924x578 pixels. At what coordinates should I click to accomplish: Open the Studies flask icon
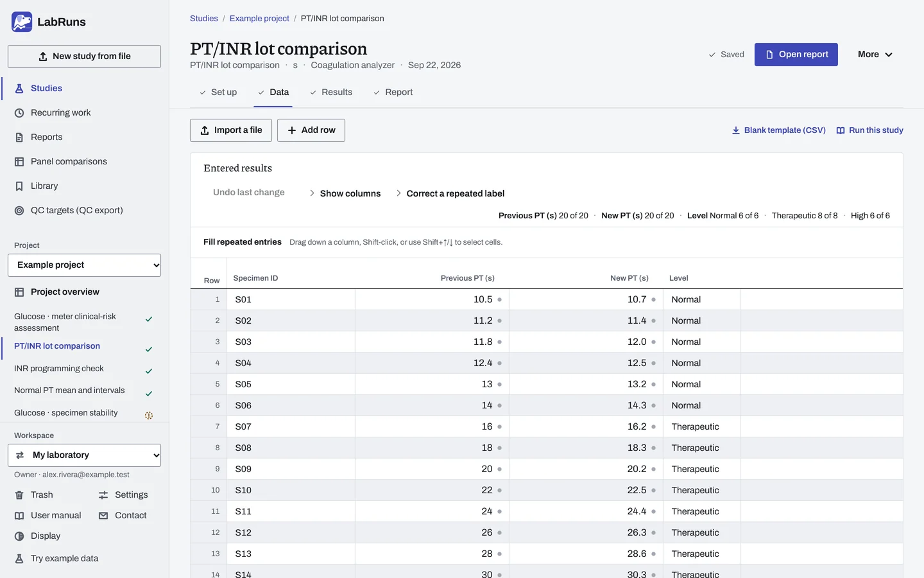tap(19, 89)
